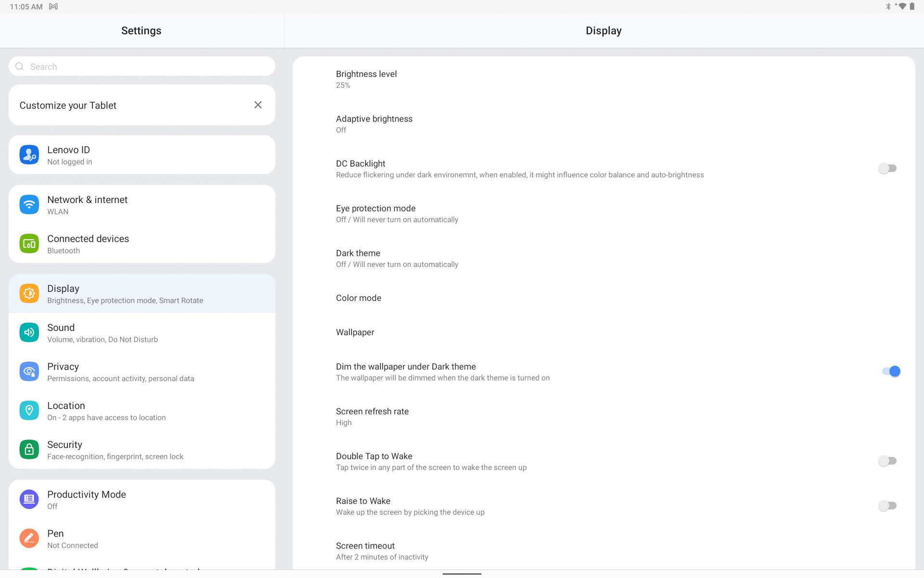924x578 pixels.
Task: Turn on Raise to Wake switch
Action: pos(887,506)
